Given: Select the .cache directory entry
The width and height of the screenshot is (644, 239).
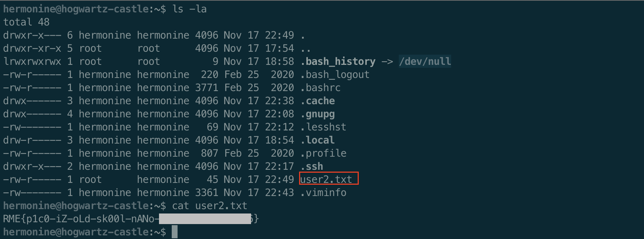Looking at the screenshot, I should [x=318, y=101].
